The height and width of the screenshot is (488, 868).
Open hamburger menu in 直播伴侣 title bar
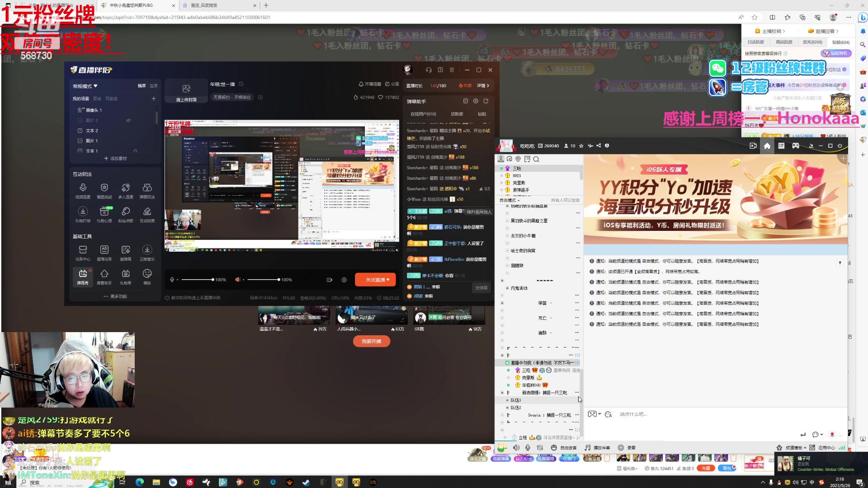click(x=452, y=70)
